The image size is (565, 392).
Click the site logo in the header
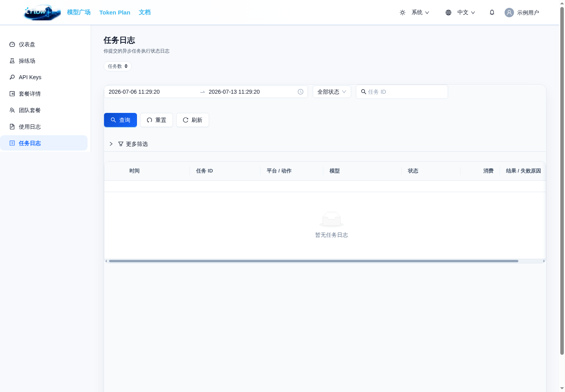pos(42,13)
